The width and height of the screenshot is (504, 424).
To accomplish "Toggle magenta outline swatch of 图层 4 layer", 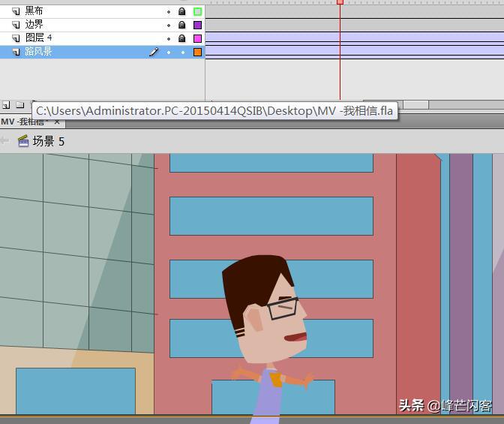I will (x=198, y=38).
